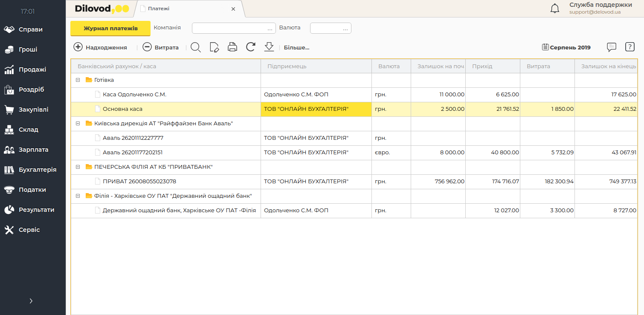Click the printer icon in toolbar
This screenshot has height=315, width=644.
(232, 47)
